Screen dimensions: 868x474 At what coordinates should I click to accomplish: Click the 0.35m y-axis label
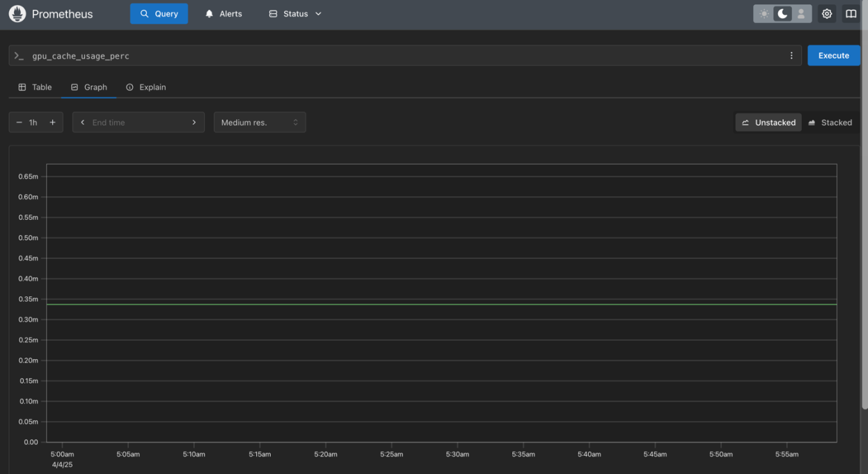[29, 299]
